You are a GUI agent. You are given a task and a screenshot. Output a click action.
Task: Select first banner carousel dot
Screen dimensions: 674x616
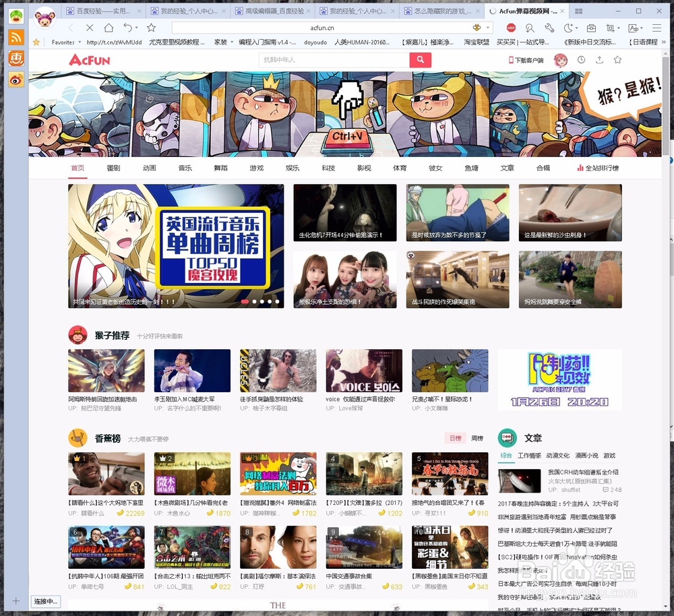coord(245,301)
